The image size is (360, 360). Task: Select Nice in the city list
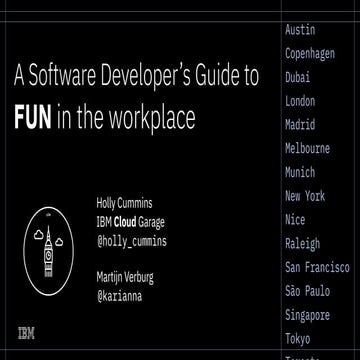[295, 220]
